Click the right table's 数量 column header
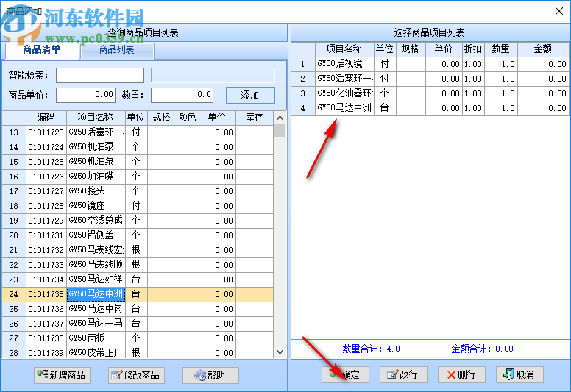This screenshot has width=571, height=392. 500,49
